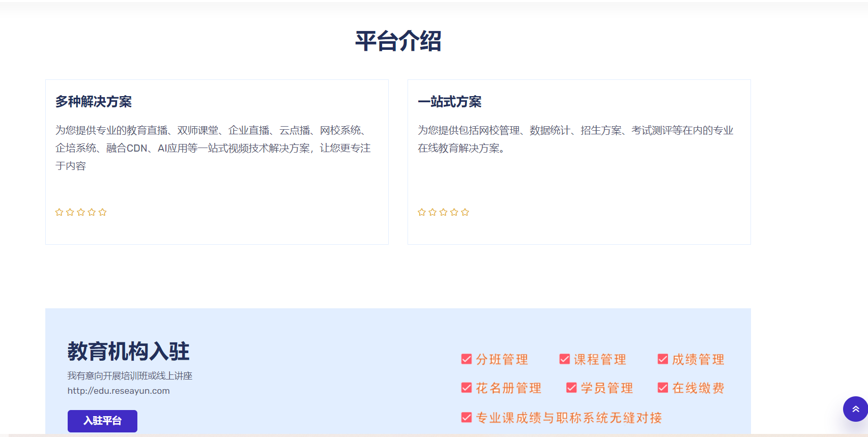Screen dimensions: 868x437
Task: Click the description paragraph in 一站式方案 card
Action: 575,139
